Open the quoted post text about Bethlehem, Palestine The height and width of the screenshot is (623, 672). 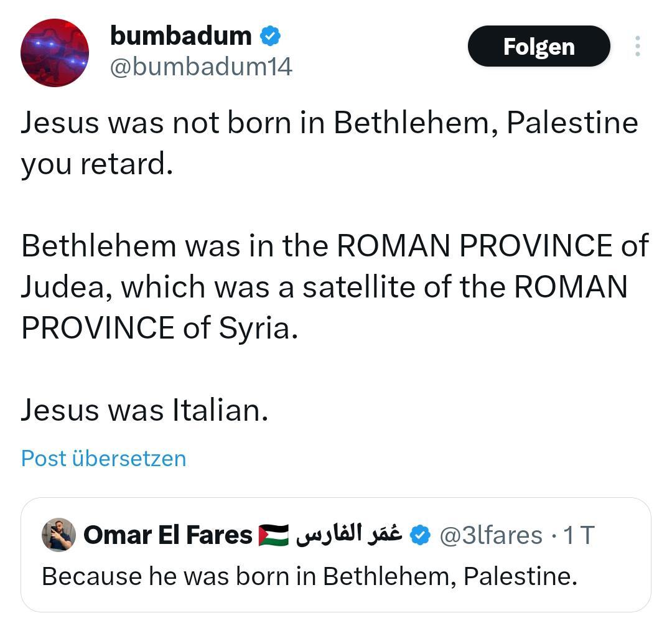tap(309, 576)
